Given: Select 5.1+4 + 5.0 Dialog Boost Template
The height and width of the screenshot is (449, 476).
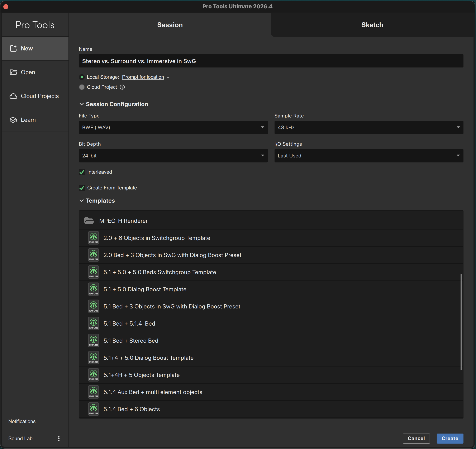Looking at the screenshot, I should pos(271,358).
